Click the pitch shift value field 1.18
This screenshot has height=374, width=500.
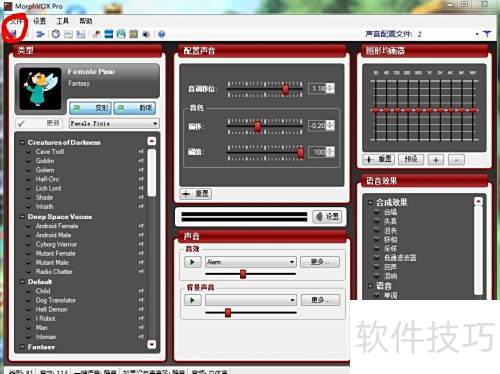click(x=317, y=89)
